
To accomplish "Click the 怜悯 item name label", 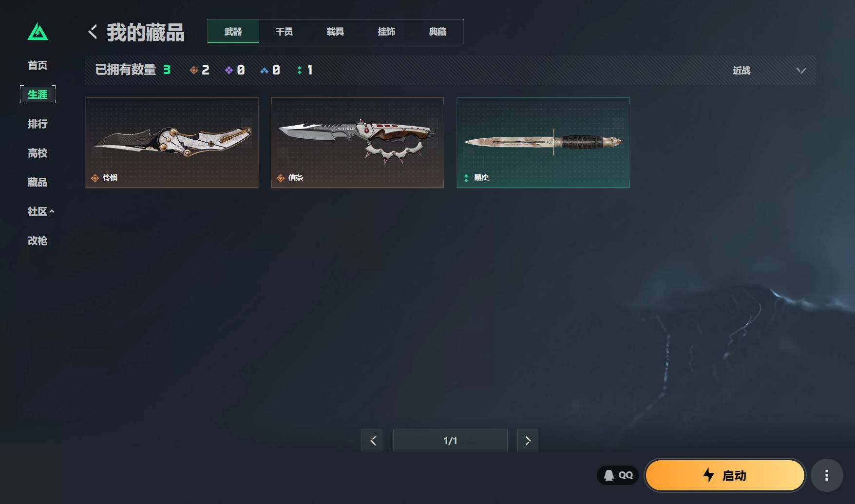I will (x=110, y=178).
